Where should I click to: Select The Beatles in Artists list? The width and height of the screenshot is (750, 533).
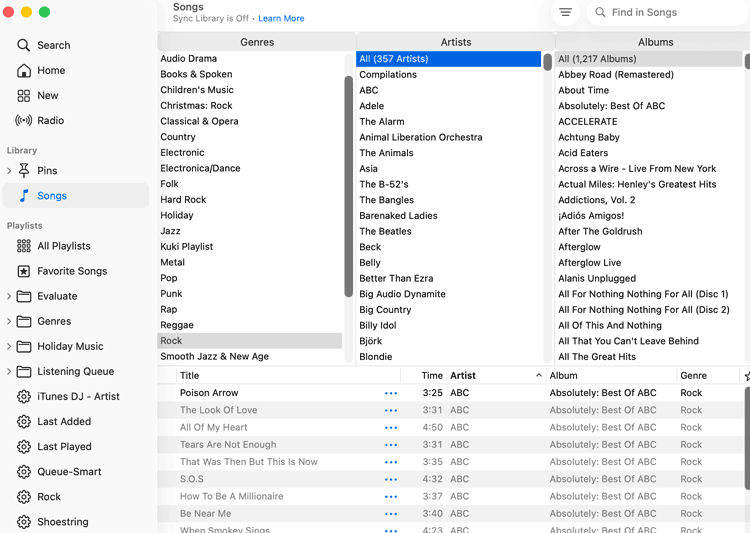pos(448,231)
